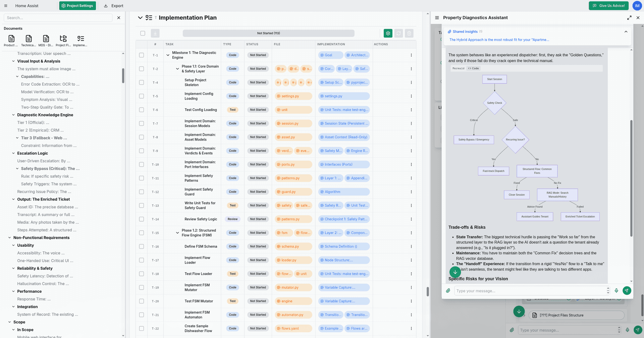
Task: Open the hamburger menu next to Home Assist
Action: (6, 6)
